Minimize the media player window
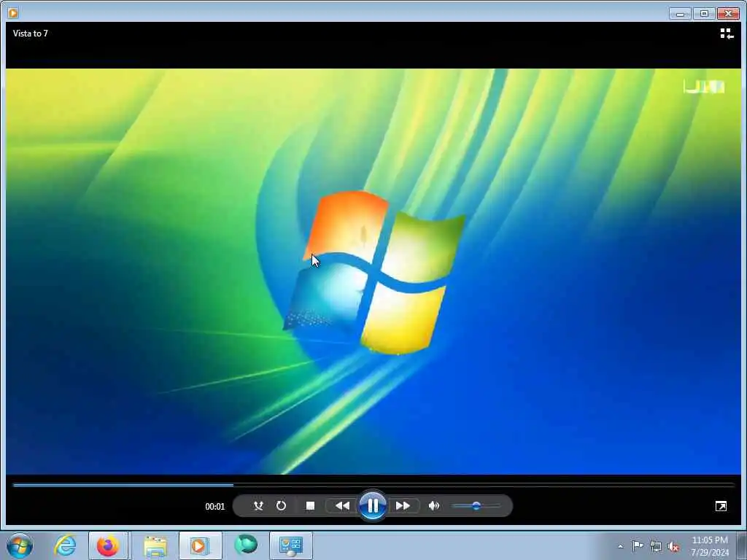The image size is (747, 560). [680, 14]
